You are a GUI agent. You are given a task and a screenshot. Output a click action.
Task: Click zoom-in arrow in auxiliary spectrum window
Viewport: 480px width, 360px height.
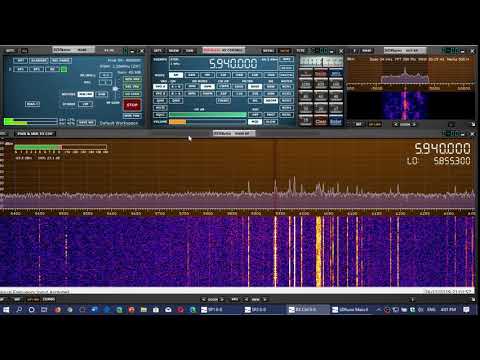414,124
